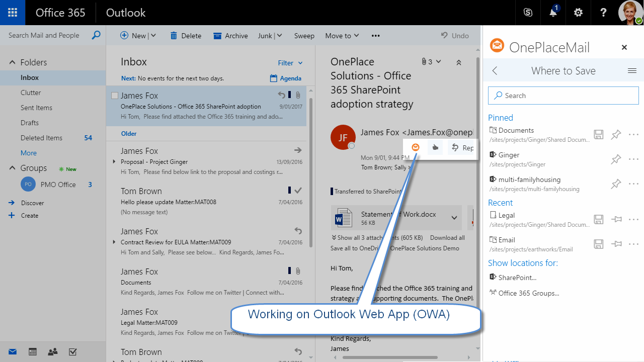Save to pinned Documents location

point(599,134)
